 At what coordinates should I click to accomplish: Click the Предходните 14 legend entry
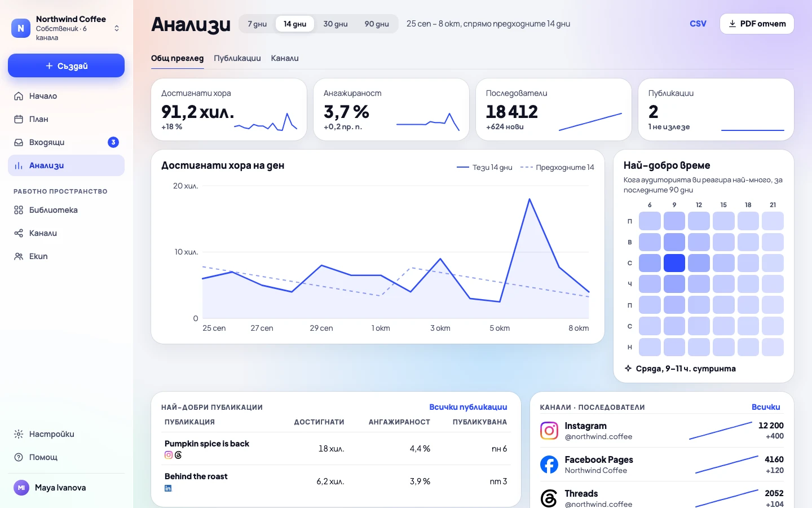coord(557,167)
